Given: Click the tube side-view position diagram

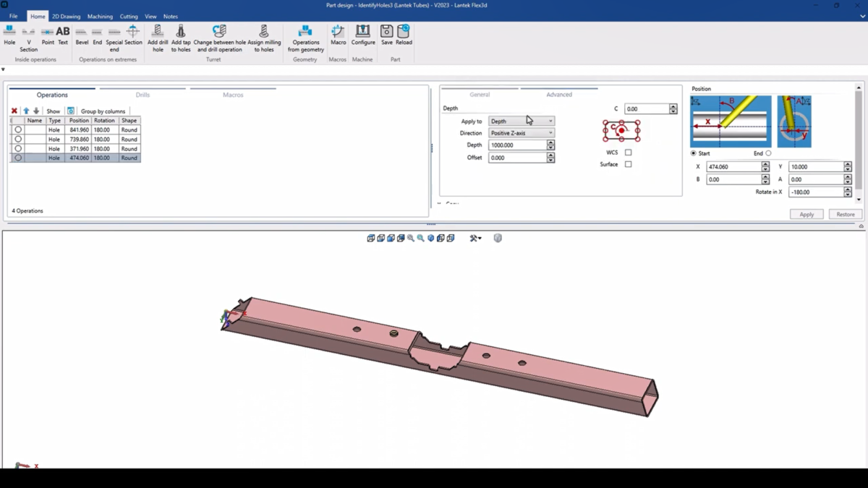Looking at the screenshot, I should (731, 121).
